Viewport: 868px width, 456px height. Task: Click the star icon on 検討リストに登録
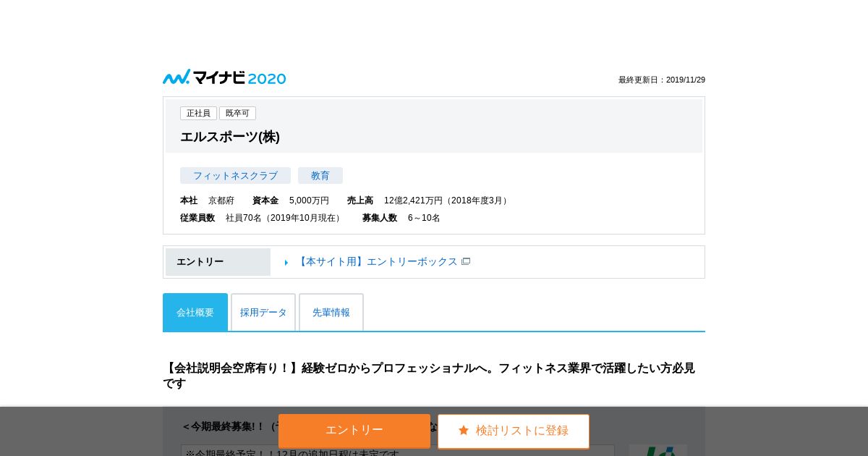tap(464, 430)
